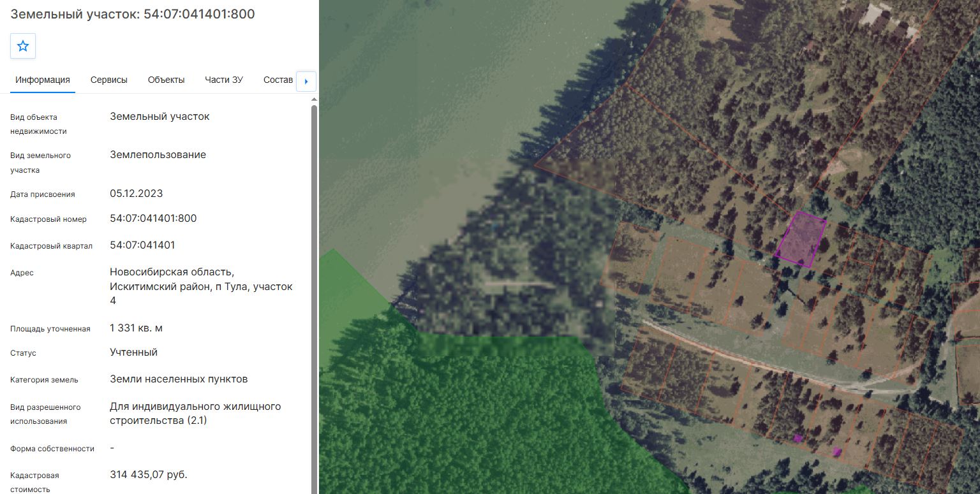The image size is (980, 494).
Task: Open the Части ЗУ tab
Action: [224, 80]
